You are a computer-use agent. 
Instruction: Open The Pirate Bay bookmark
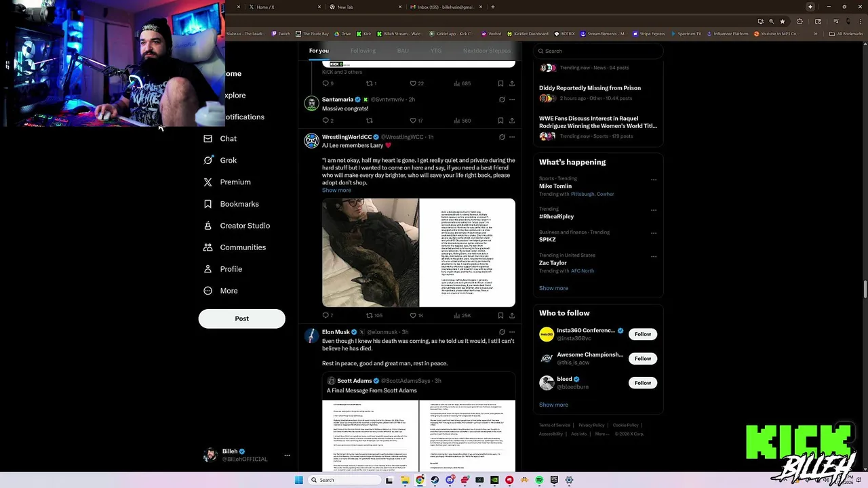pos(312,34)
